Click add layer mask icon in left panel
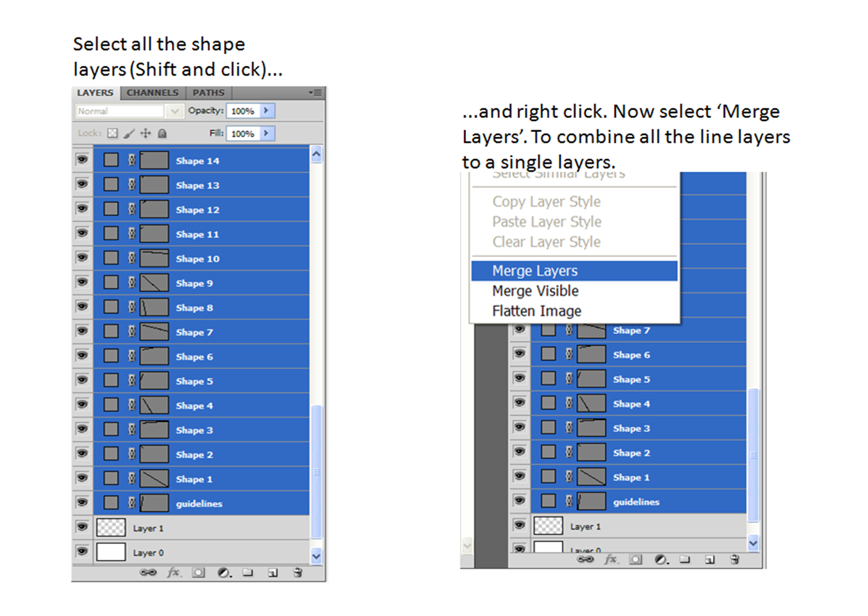Image resolution: width=868 pixels, height=616 pixels. point(199,573)
